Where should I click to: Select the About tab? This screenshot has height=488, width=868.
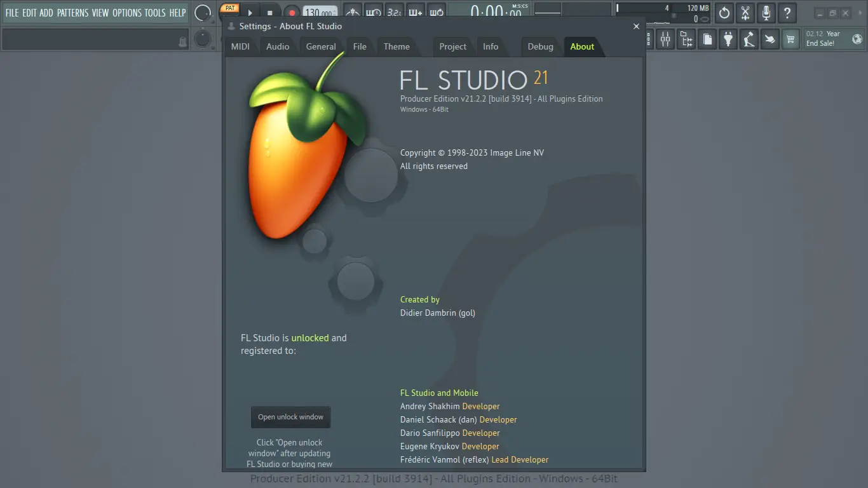click(582, 46)
